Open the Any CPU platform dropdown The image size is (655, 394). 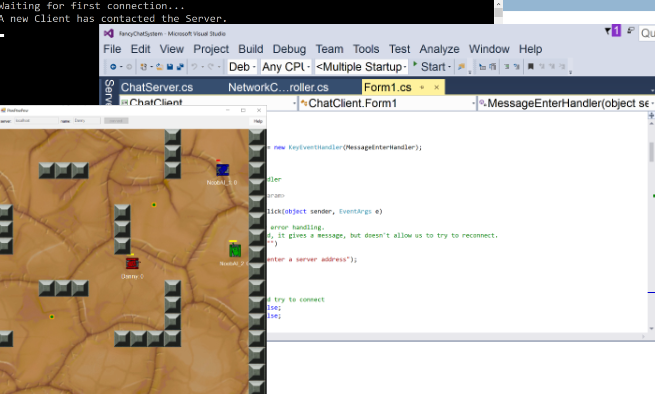(286, 67)
